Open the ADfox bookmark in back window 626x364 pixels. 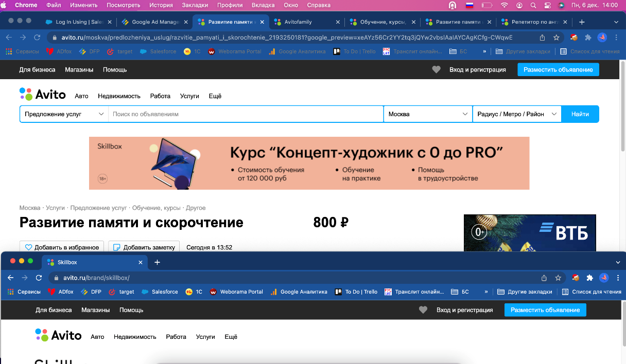(59, 51)
